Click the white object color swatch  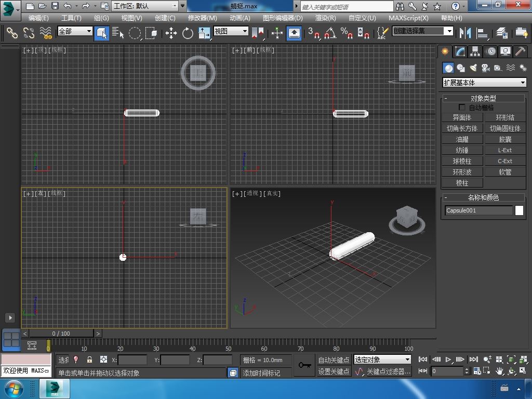click(x=519, y=210)
